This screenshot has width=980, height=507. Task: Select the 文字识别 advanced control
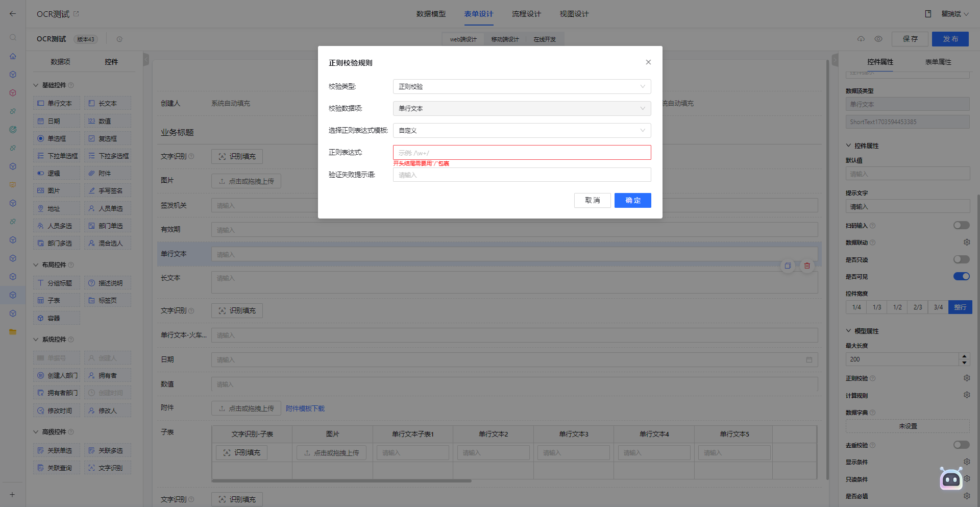click(108, 468)
